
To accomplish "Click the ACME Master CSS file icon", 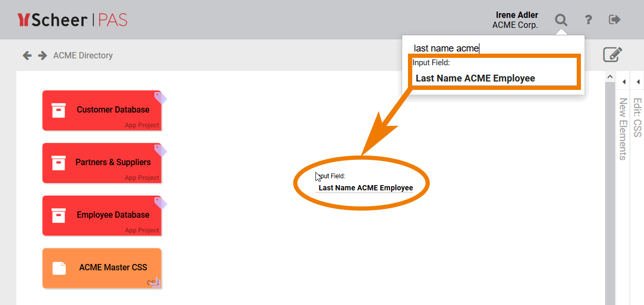I will [x=59, y=268].
